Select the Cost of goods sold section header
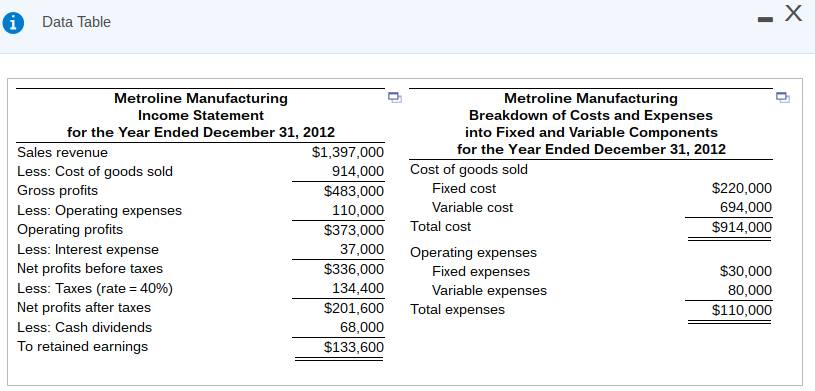 click(469, 170)
